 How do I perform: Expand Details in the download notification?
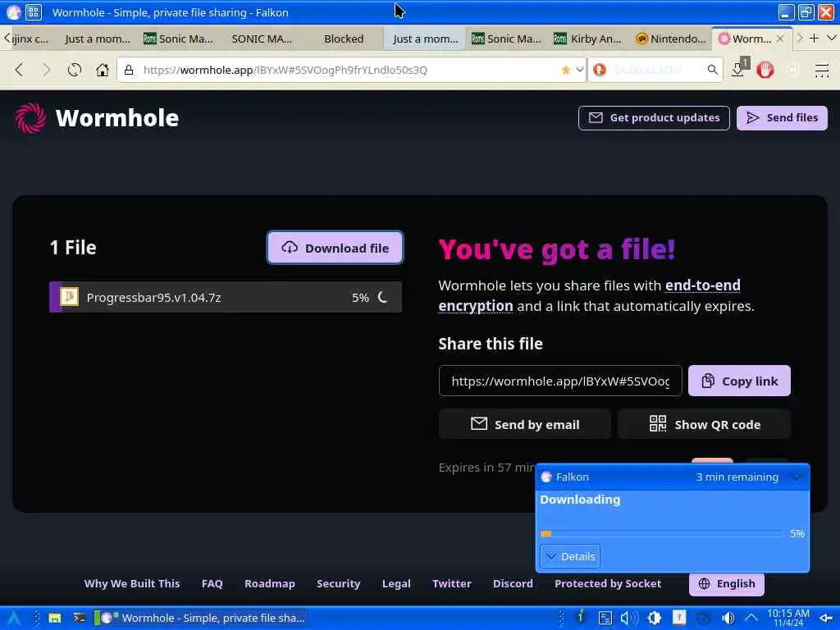tap(570, 556)
